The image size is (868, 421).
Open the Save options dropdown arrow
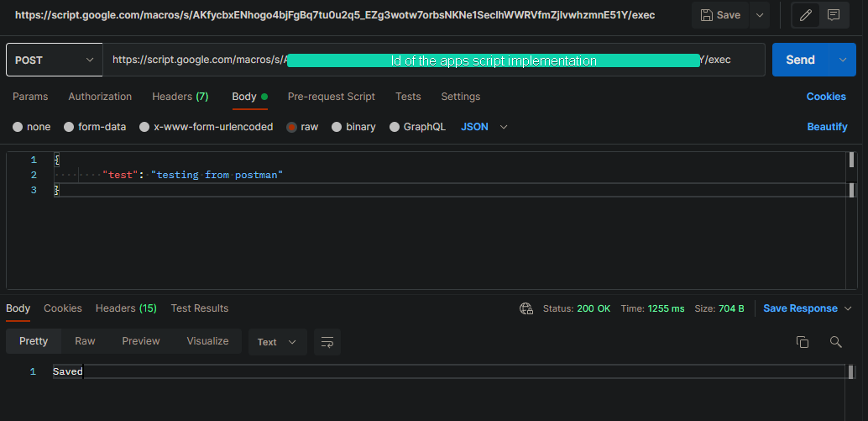[760, 15]
